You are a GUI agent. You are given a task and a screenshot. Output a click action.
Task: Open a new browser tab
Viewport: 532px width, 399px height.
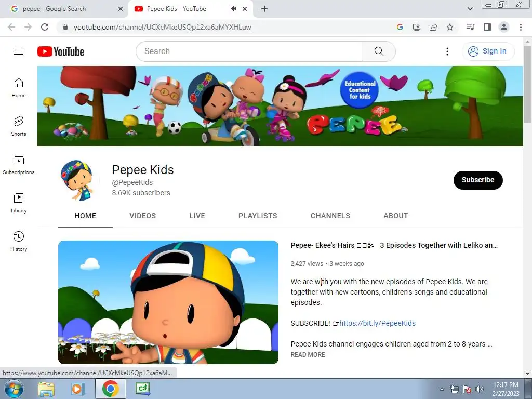pos(264,9)
